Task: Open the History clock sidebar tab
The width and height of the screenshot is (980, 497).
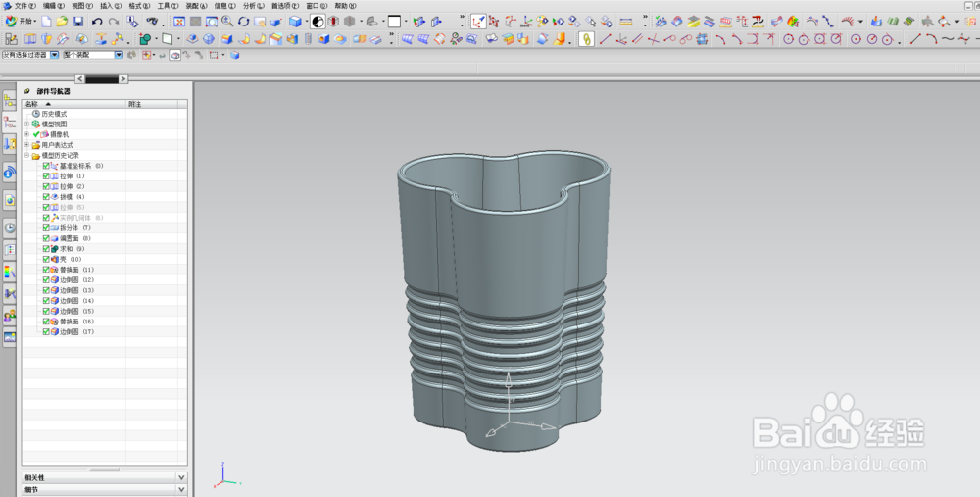Action: 9,228
